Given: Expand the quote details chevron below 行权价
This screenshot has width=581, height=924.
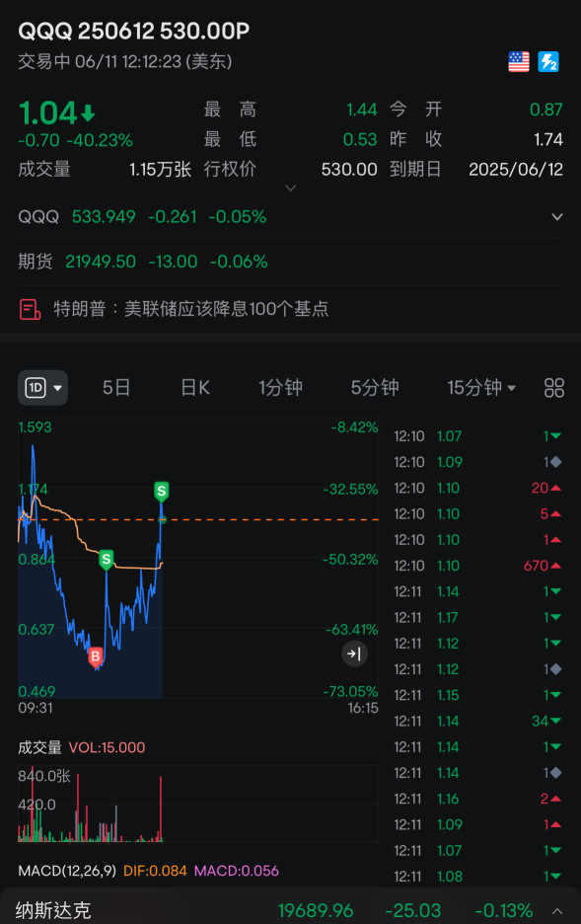Looking at the screenshot, I should pyautogui.click(x=290, y=188).
